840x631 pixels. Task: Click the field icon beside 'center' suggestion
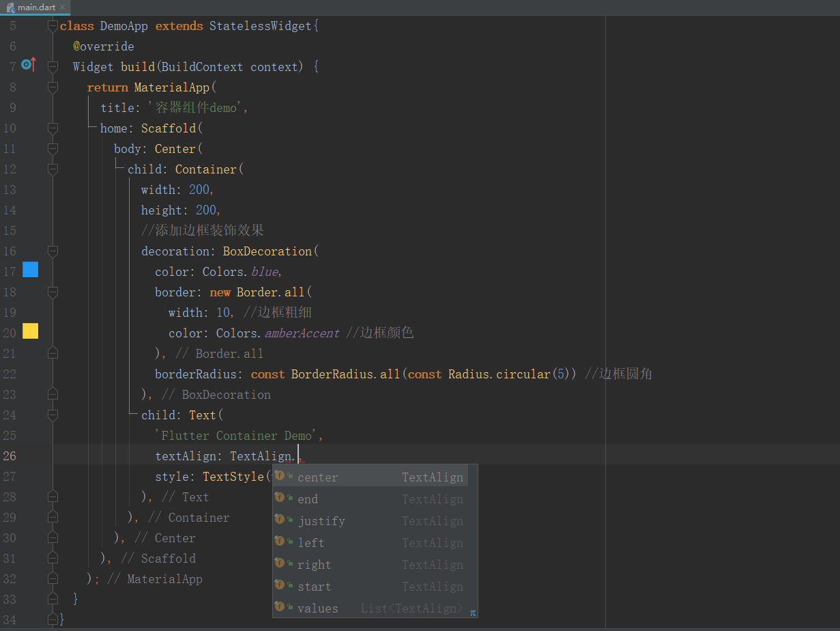tap(280, 476)
